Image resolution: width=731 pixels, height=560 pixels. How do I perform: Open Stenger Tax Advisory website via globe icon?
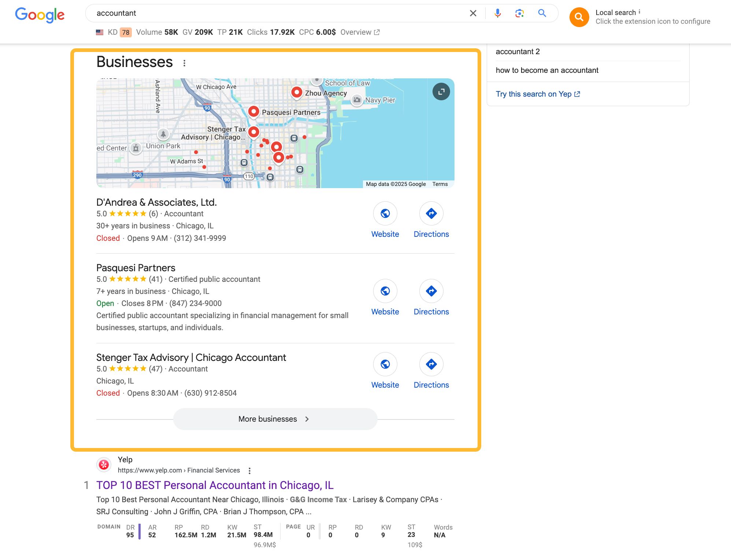tap(385, 364)
